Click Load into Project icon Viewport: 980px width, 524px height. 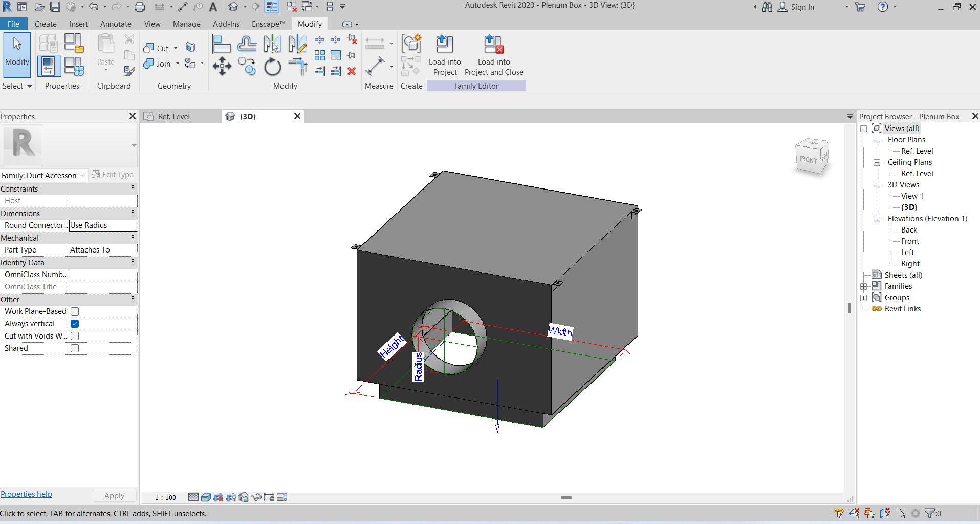[445, 55]
